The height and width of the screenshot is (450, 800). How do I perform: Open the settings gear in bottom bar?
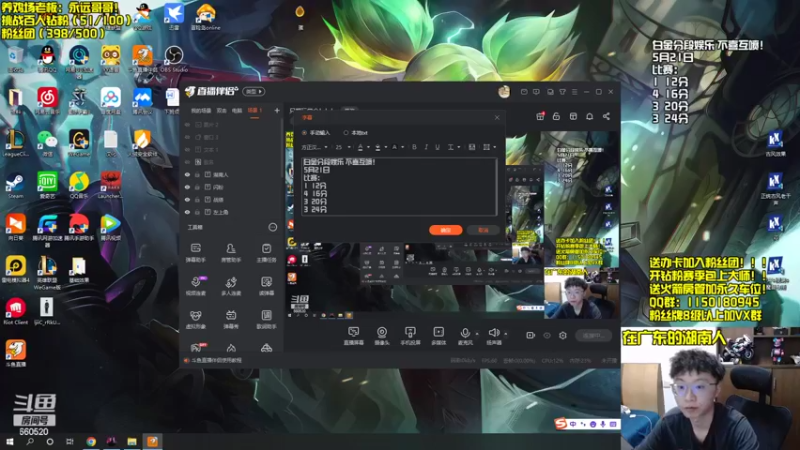563,335
